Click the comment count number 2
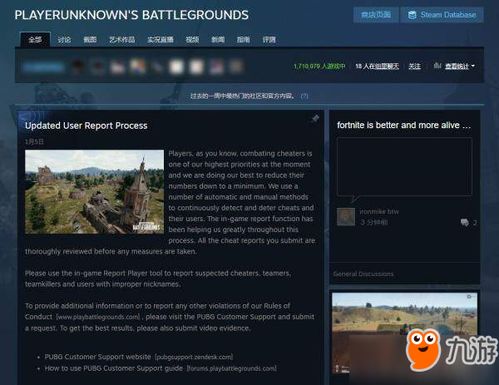The height and width of the screenshot is (385, 499). click(x=475, y=222)
